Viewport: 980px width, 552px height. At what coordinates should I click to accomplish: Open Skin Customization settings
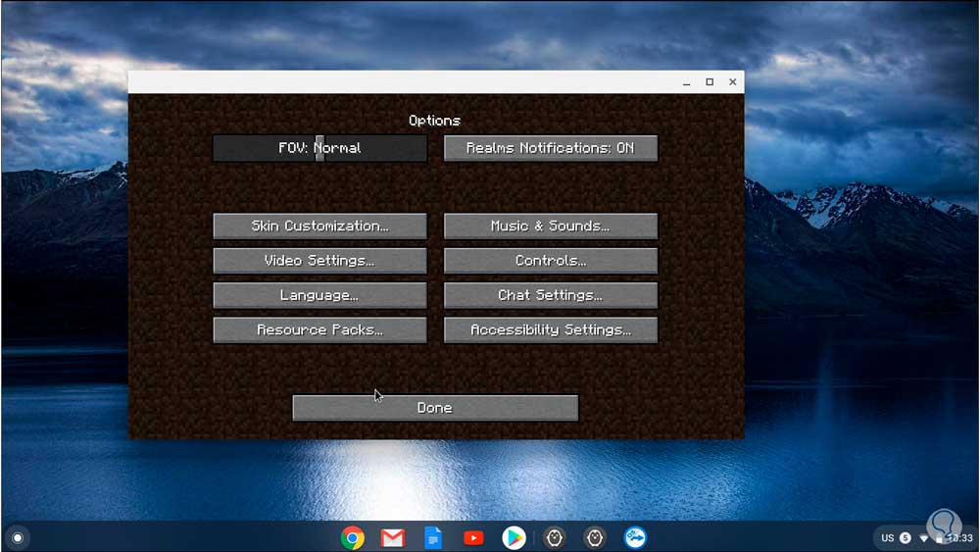point(320,226)
